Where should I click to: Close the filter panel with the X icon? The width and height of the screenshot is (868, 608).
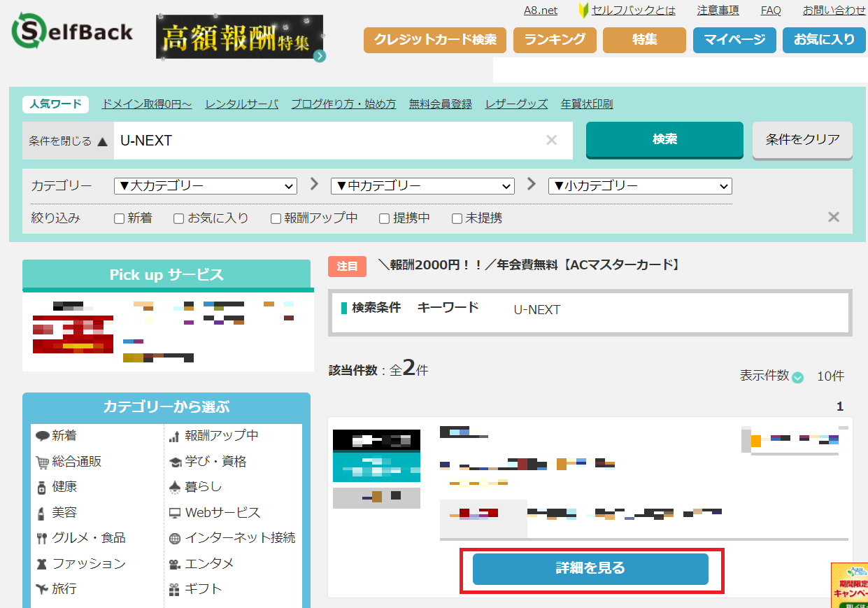pos(833,217)
